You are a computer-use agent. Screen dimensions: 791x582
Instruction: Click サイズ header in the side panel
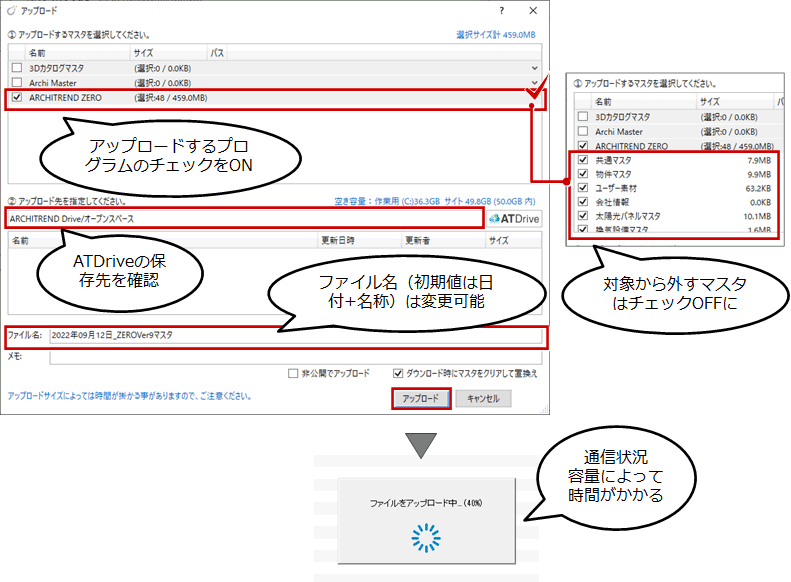tap(735, 101)
